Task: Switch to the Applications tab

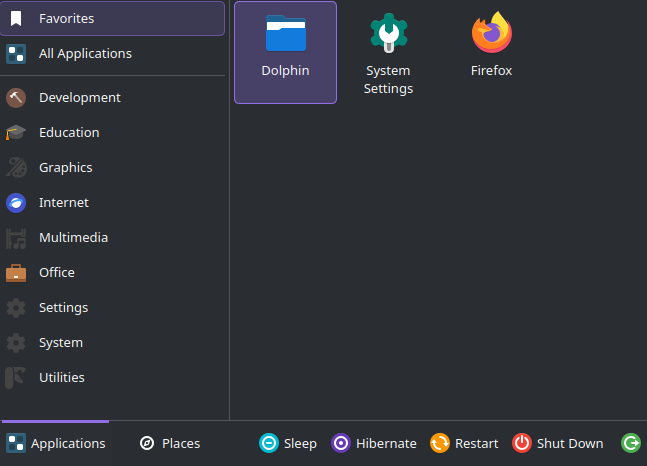Action: 56,443
